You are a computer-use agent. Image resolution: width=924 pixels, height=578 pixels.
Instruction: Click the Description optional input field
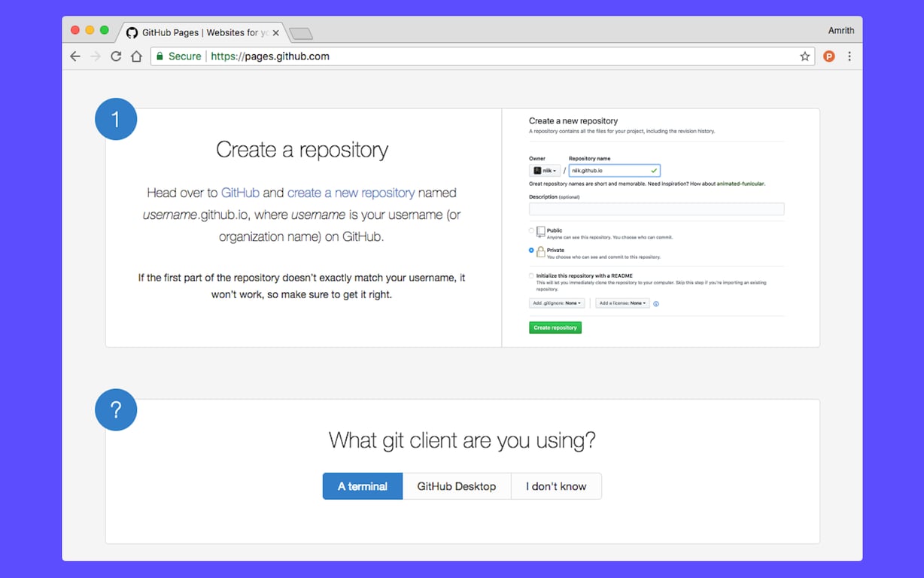tap(656, 208)
